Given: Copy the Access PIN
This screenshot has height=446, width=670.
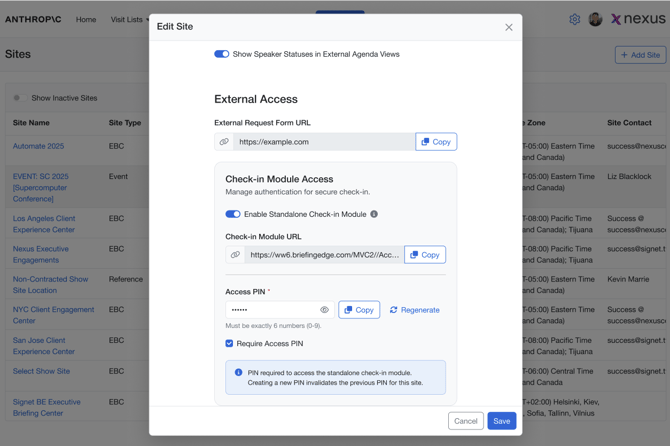Looking at the screenshot, I should tap(359, 310).
